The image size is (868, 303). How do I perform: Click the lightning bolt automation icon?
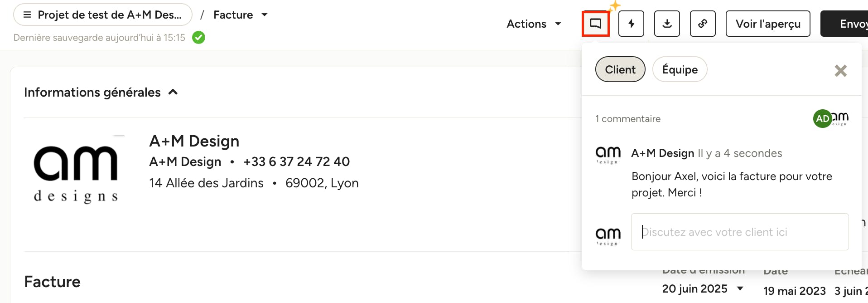pos(631,24)
